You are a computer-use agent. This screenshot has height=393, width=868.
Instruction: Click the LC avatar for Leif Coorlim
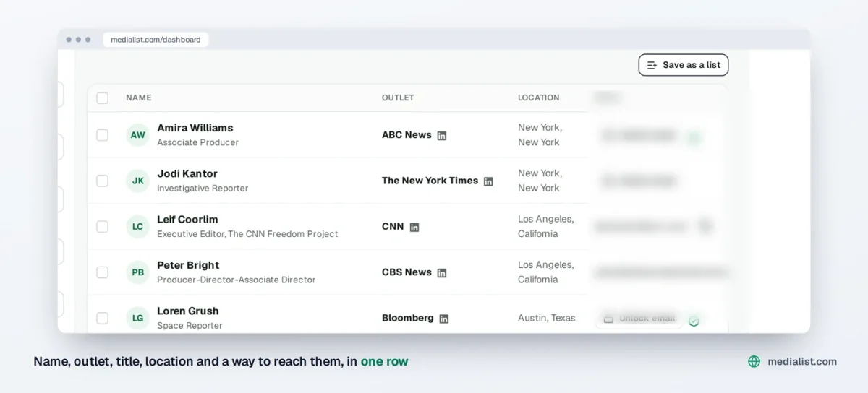[137, 226]
